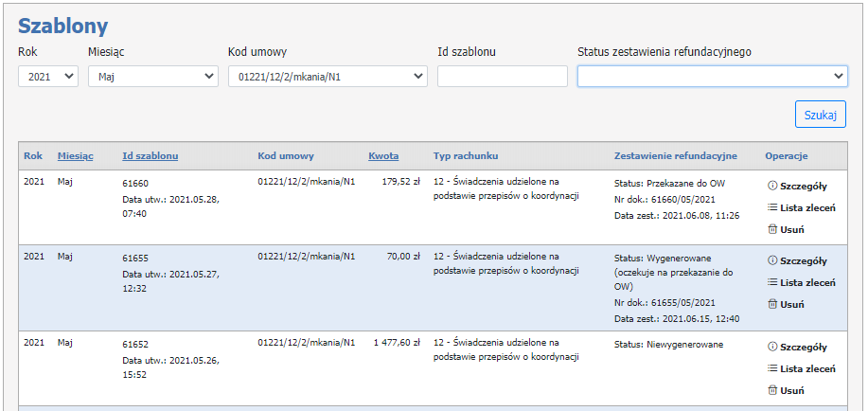The height and width of the screenshot is (411, 868).
Task: Click list icon for template 61655 orders
Action: coord(772,282)
